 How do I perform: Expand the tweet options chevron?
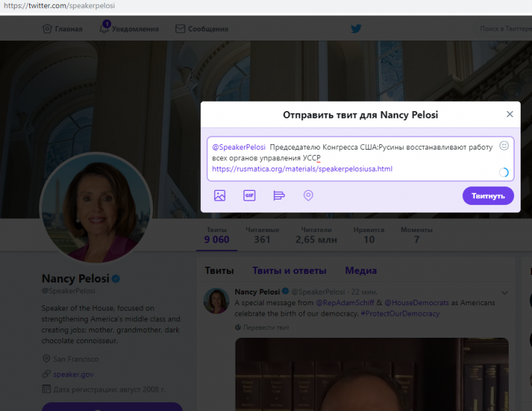pyautogui.click(x=505, y=293)
